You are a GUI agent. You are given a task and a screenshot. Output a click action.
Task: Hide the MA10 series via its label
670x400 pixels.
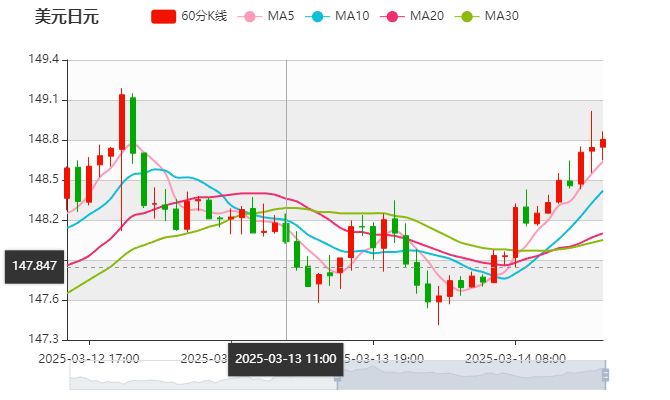tap(352, 16)
